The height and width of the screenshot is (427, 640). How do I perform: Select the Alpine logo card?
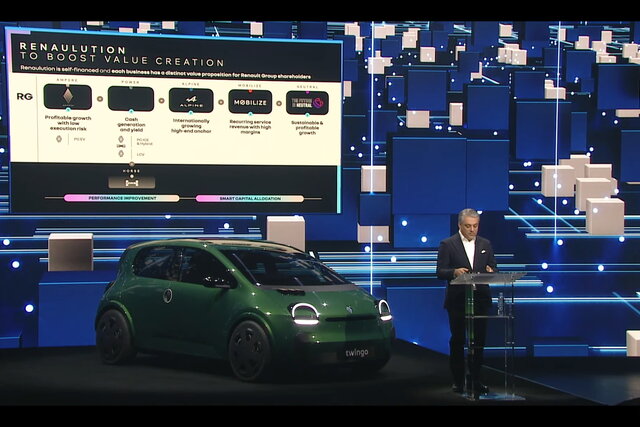pyautogui.click(x=191, y=100)
